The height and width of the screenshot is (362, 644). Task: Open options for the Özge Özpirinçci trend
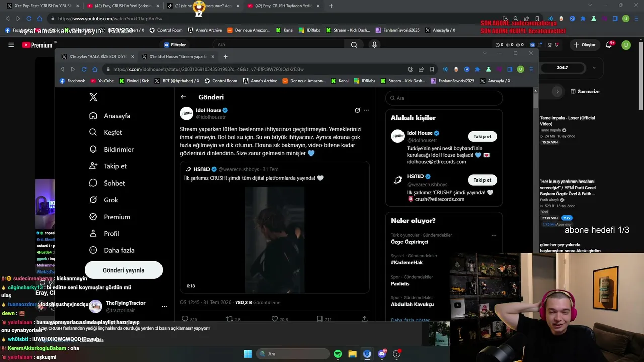click(494, 235)
